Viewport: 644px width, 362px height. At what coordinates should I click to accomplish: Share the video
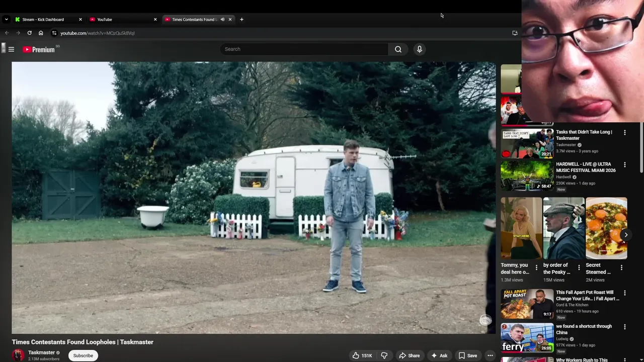[x=409, y=355]
